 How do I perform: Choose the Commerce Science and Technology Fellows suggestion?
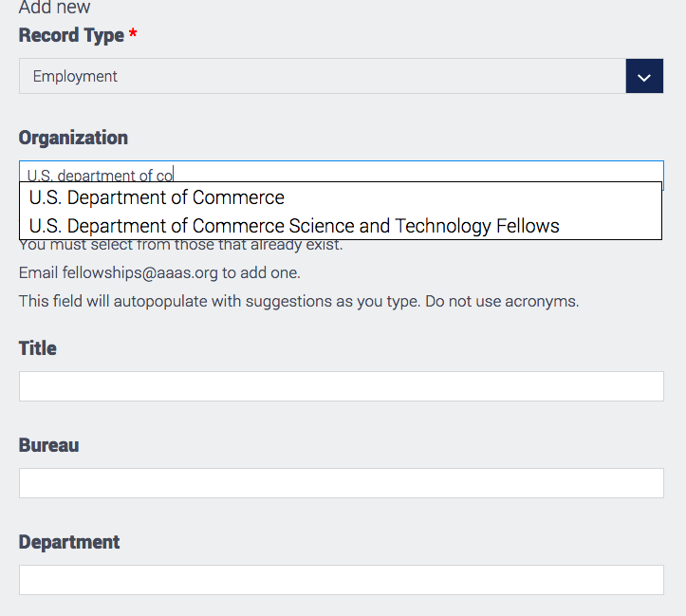click(294, 226)
